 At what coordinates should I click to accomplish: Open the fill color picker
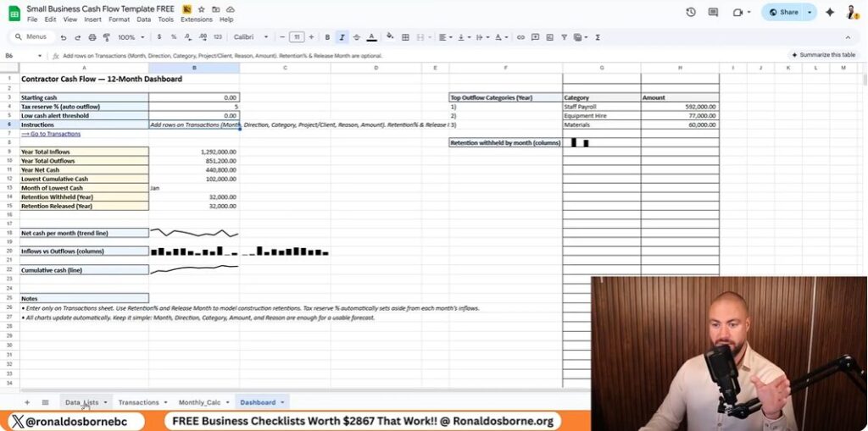390,37
